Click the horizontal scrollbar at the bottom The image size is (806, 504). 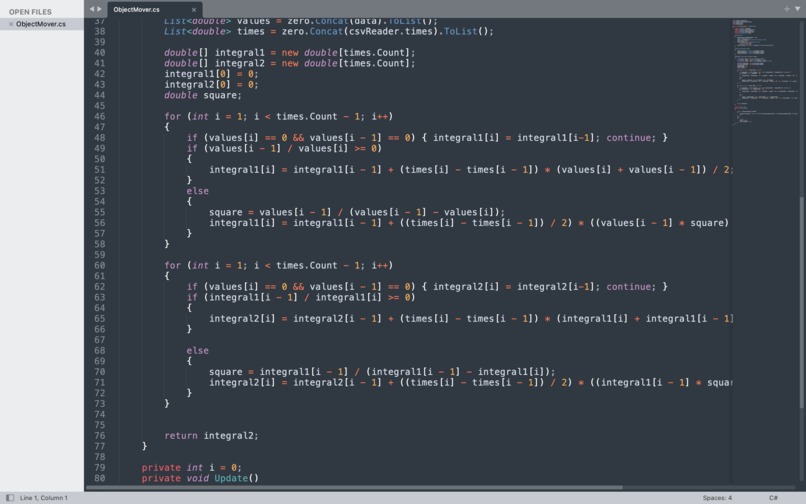click(355, 487)
